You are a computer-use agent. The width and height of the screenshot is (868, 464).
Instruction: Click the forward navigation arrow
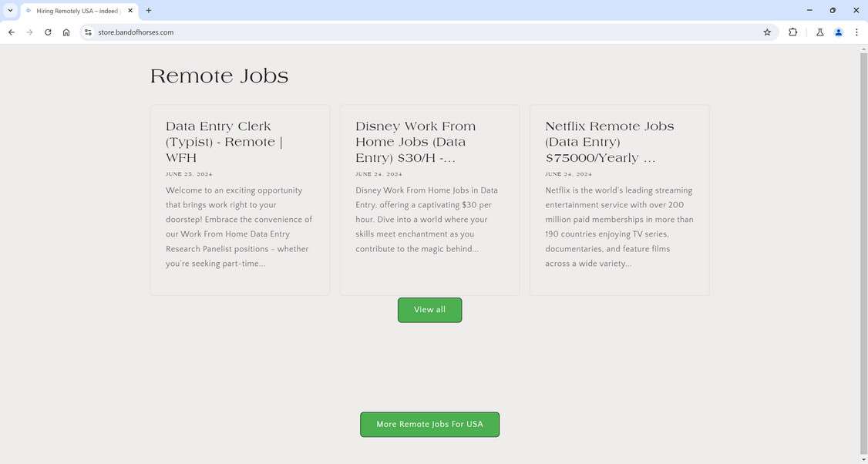(29, 32)
